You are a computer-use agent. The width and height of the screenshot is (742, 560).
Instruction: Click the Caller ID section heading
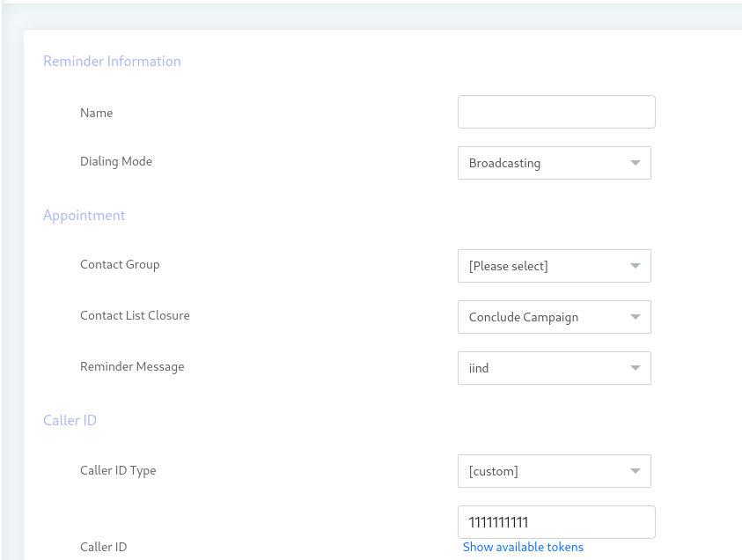point(70,421)
